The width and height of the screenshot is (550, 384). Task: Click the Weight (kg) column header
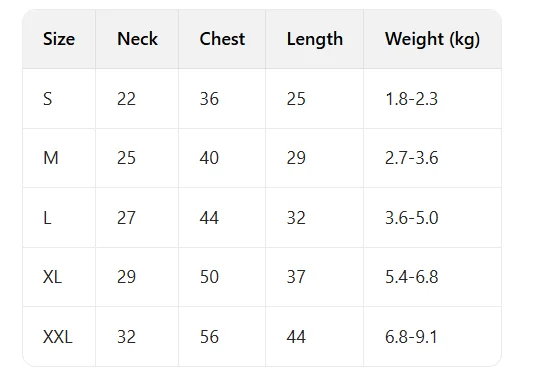[x=432, y=39]
